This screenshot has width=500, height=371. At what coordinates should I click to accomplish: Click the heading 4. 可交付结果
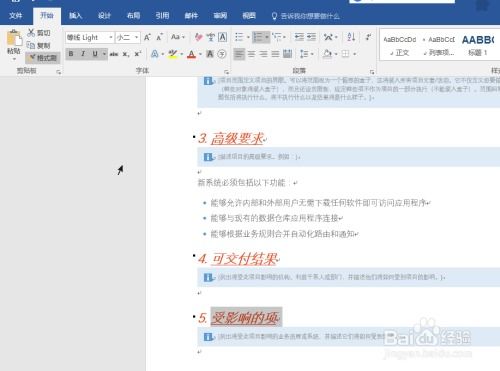(x=238, y=259)
